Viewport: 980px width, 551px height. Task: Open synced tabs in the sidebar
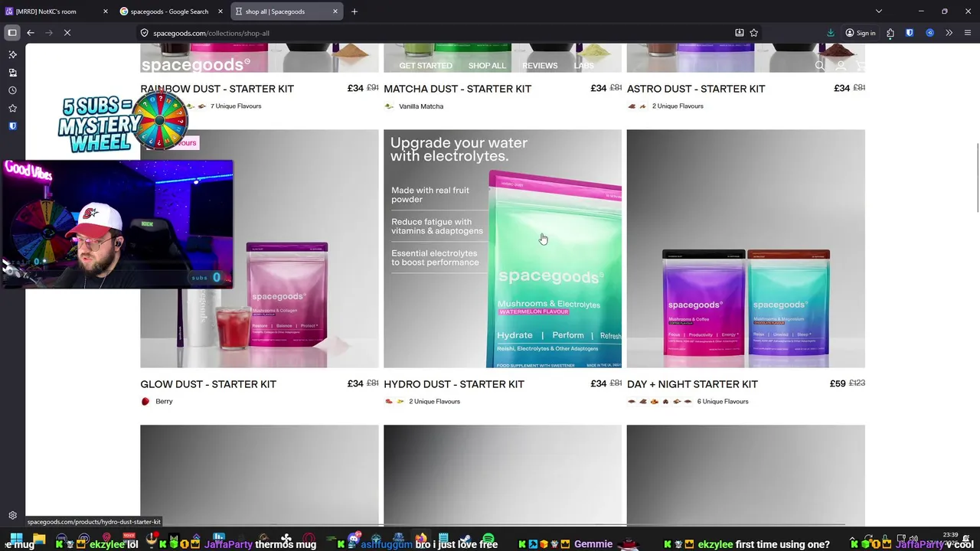(12, 73)
